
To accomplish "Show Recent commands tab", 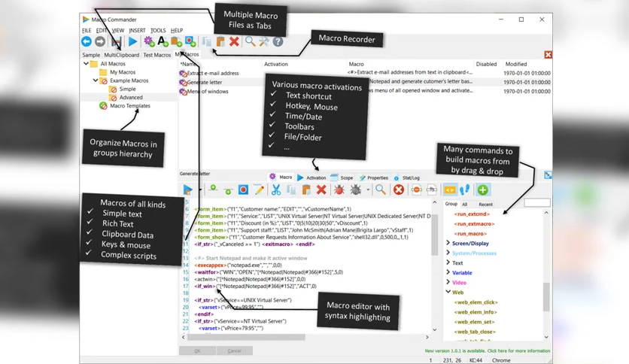I will pos(485,204).
